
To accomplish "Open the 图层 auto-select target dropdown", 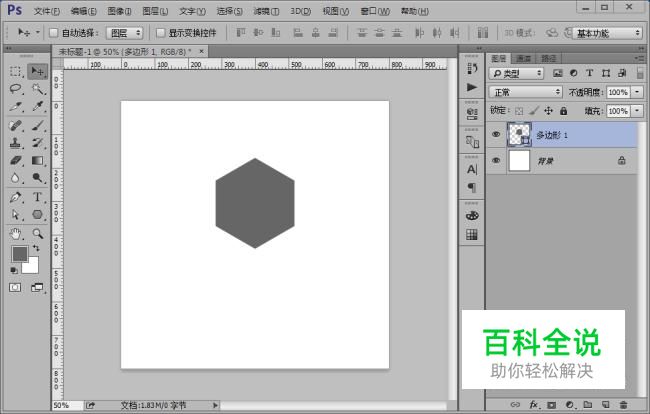I will pyautogui.click(x=124, y=32).
